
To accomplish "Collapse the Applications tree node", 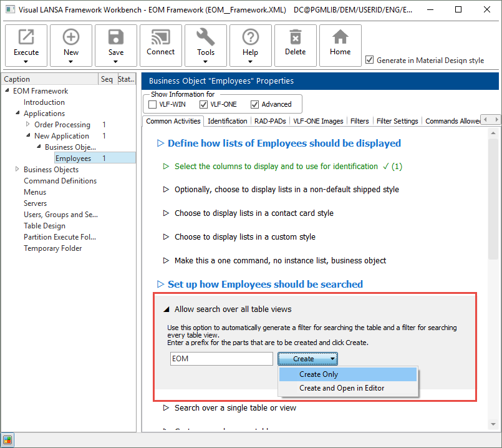I will click(x=17, y=113).
